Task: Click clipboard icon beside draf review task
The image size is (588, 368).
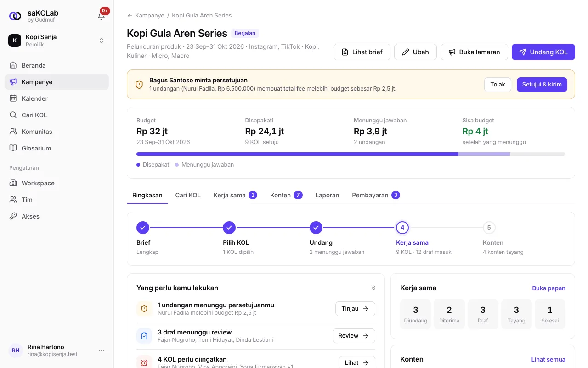Action: (144, 336)
